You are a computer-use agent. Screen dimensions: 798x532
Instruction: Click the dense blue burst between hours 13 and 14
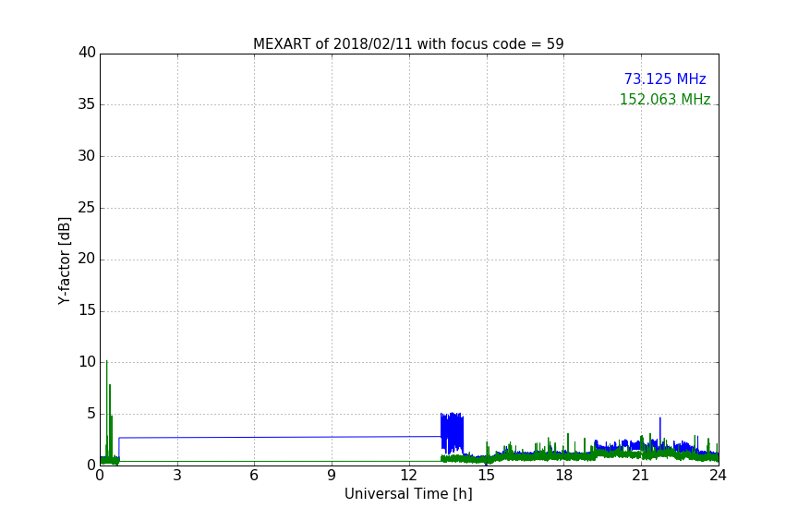pyautogui.click(x=452, y=433)
